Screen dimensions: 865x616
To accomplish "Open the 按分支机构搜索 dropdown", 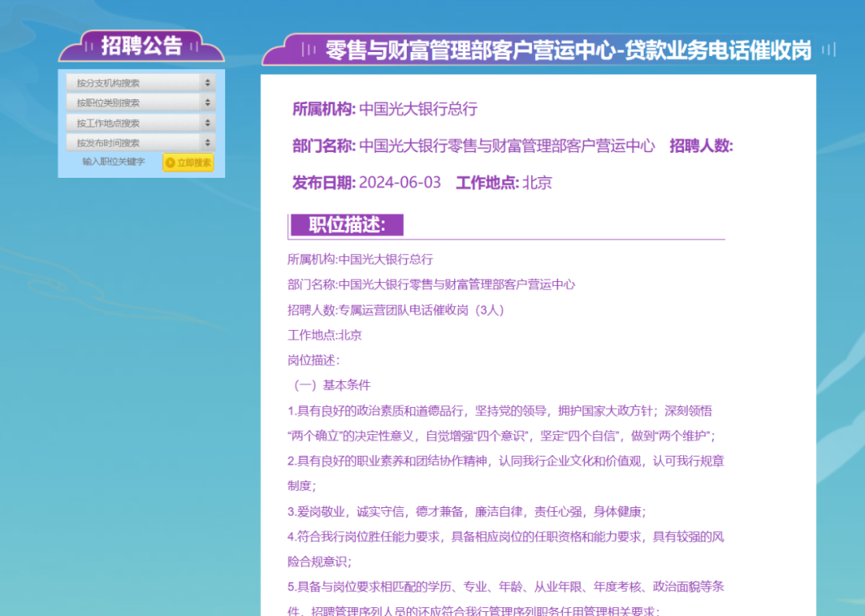I will click(x=141, y=83).
